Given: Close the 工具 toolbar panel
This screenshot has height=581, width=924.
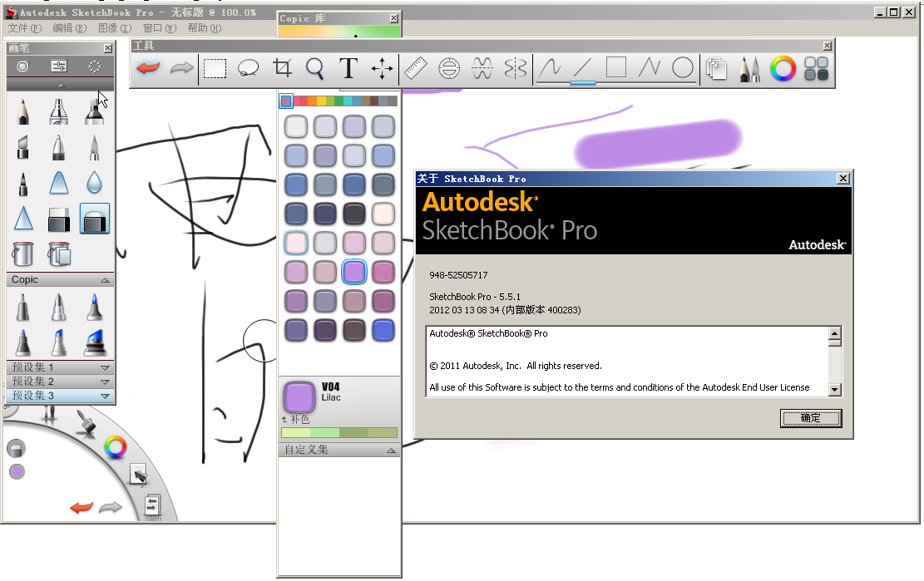Looking at the screenshot, I should coord(828,46).
